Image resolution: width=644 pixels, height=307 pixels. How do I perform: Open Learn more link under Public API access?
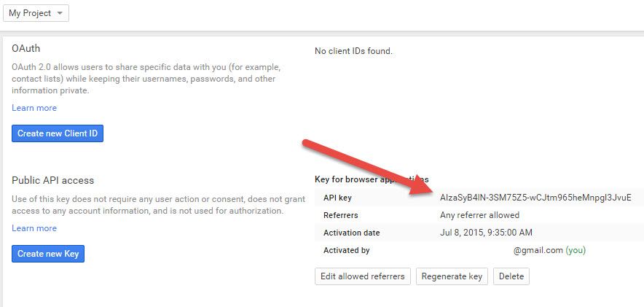pos(34,228)
